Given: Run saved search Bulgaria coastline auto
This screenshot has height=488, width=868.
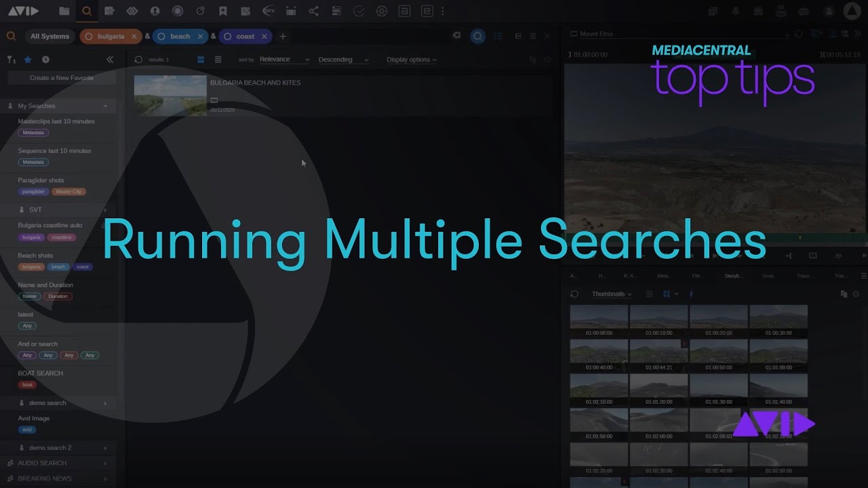Looking at the screenshot, I should click(x=50, y=225).
